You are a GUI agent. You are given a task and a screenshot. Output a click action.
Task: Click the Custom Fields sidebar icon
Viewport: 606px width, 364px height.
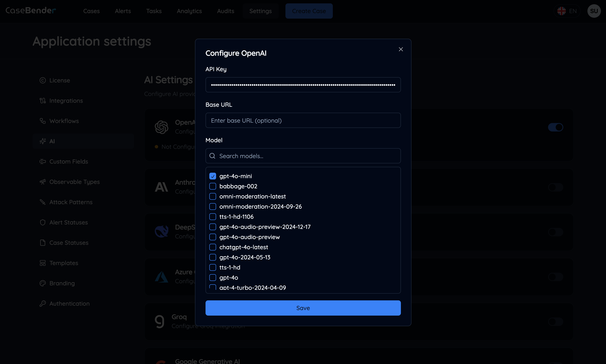click(x=43, y=161)
